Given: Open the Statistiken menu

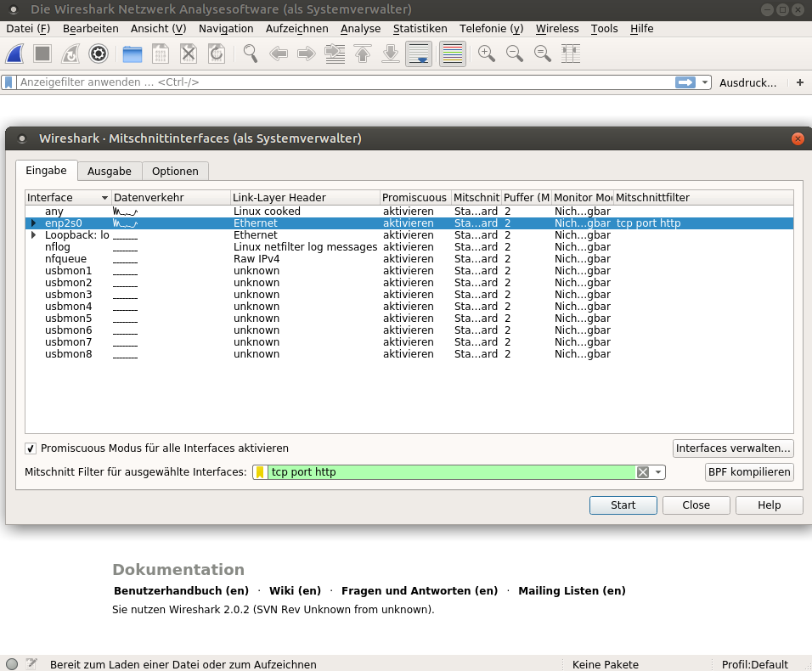Looking at the screenshot, I should pyautogui.click(x=420, y=28).
